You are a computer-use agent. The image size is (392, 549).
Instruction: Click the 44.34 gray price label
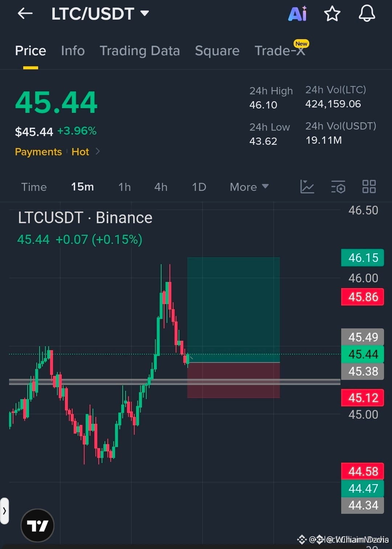click(363, 505)
